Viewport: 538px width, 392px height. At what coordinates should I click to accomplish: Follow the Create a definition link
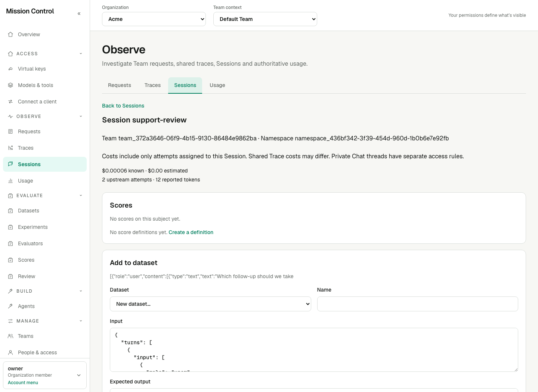(191, 232)
